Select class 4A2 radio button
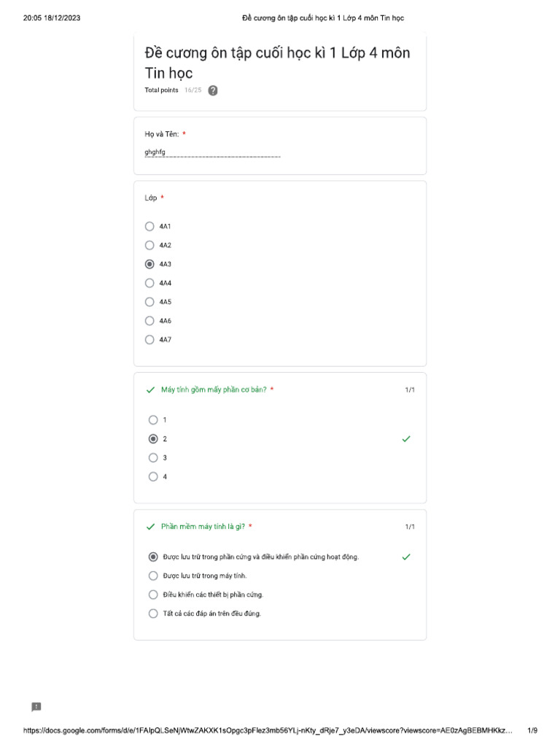Screen dimensions: 560x747 [149, 245]
